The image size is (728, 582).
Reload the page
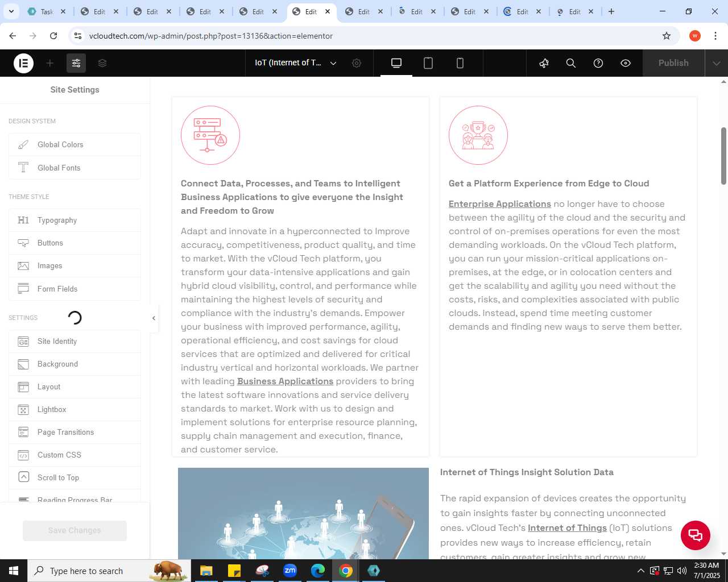coord(53,36)
